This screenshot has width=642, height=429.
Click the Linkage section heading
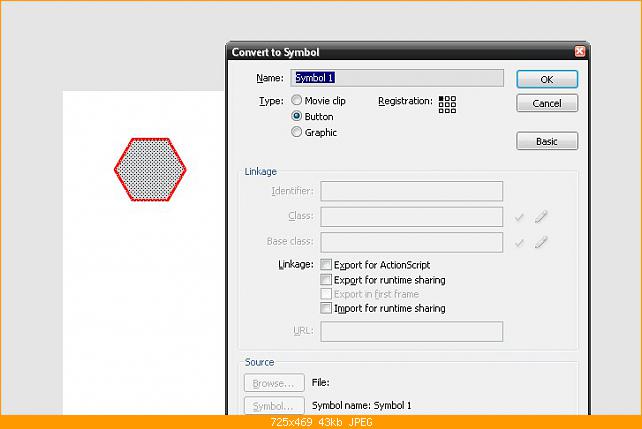pyautogui.click(x=260, y=172)
